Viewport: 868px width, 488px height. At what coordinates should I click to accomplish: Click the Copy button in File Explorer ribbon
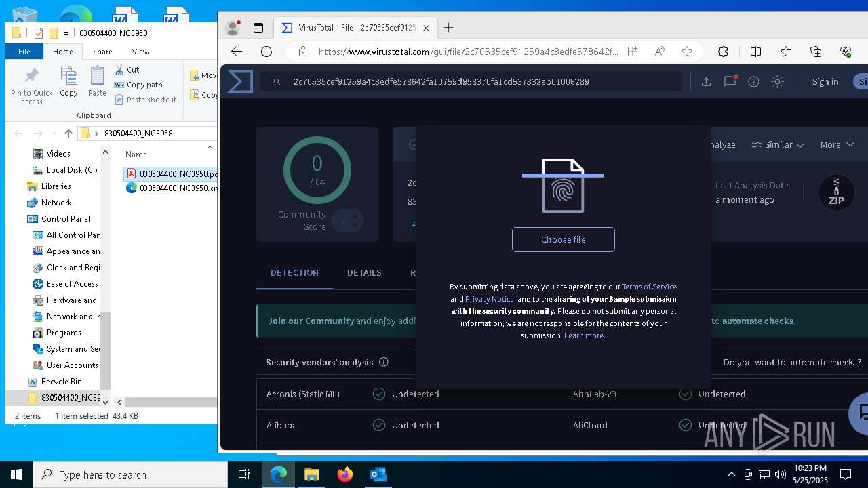(68, 82)
